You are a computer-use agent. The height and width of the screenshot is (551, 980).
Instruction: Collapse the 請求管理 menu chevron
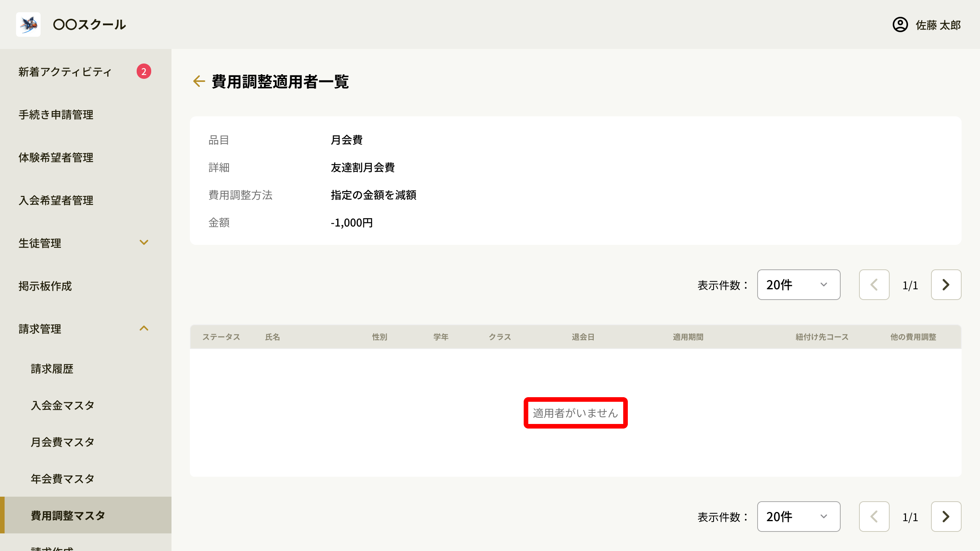point(144,328)
